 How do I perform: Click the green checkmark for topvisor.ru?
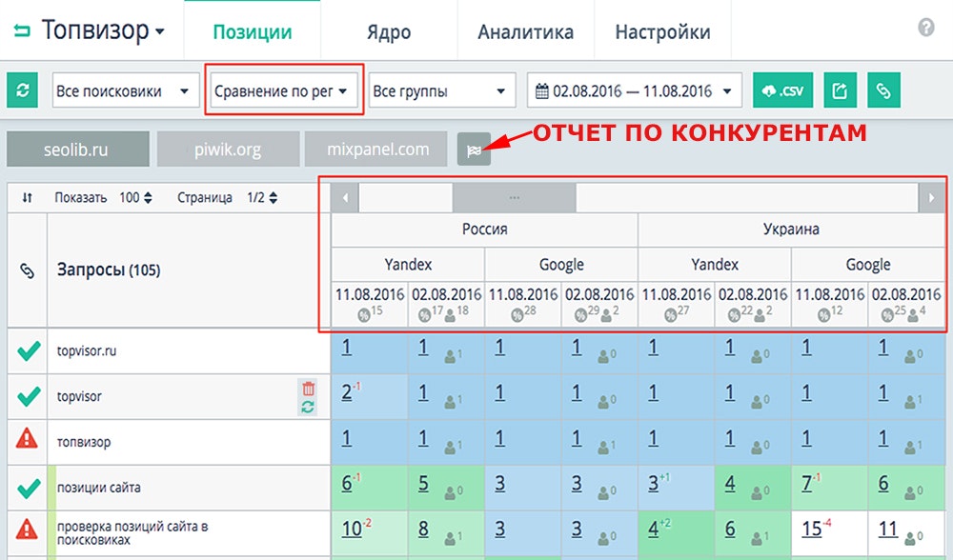(28, 350)
